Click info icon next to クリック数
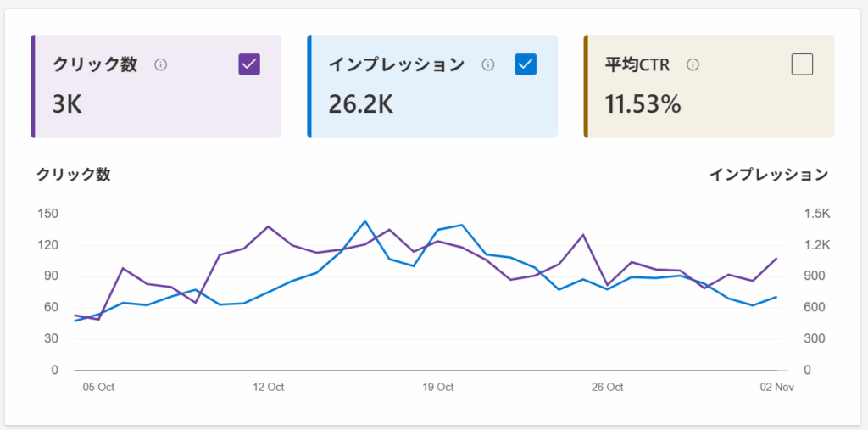Screen dimensions: 868x430 tap(161, 64)
